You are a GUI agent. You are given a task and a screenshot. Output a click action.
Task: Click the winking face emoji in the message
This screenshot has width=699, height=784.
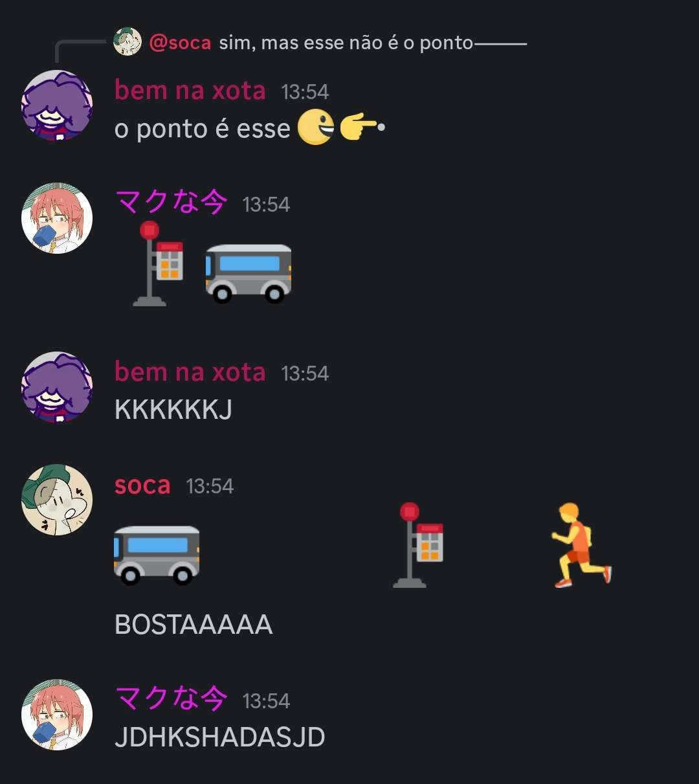tap(316, 128)
